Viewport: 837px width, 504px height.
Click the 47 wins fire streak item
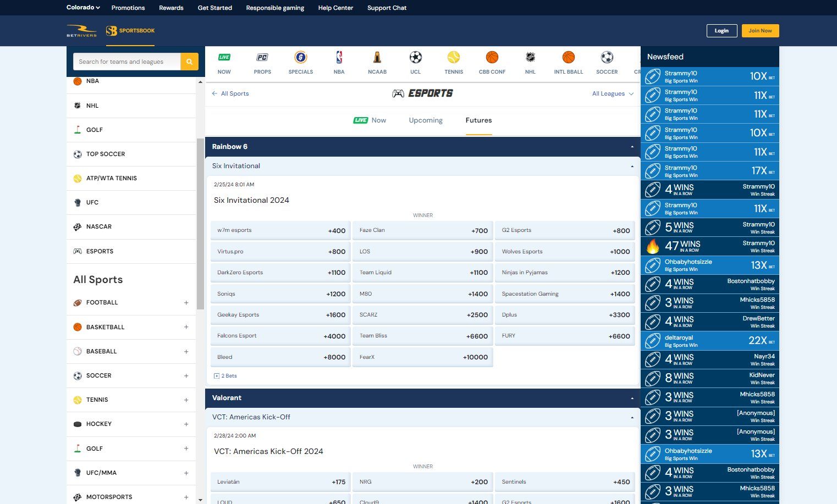point(710,246)
